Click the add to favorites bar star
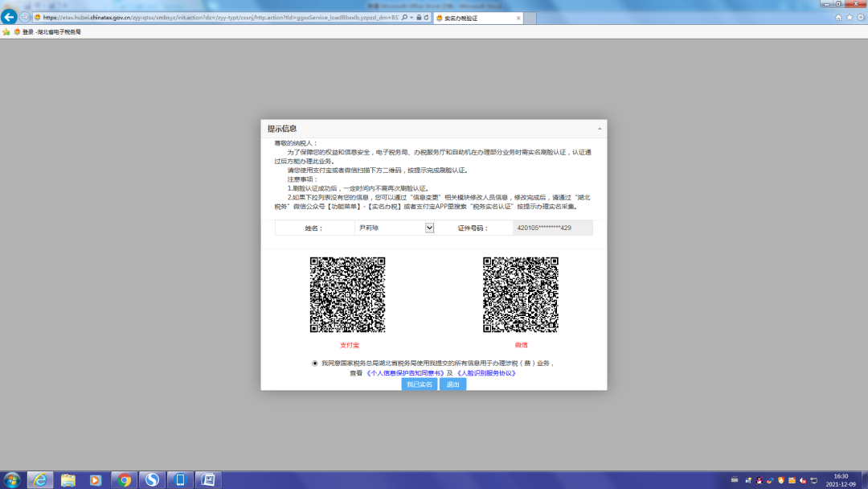The height and width of the screenshot is (489, 868). click(6, 32)
